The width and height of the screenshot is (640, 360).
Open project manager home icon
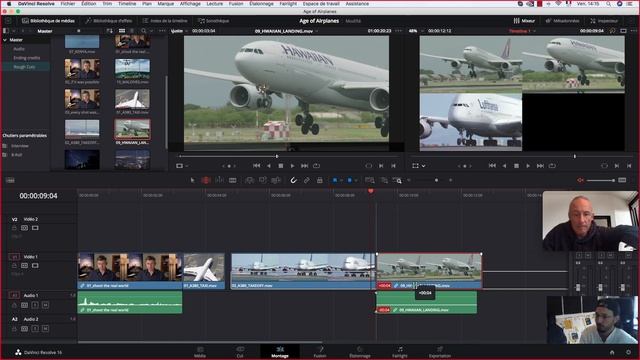pos(612,352)
